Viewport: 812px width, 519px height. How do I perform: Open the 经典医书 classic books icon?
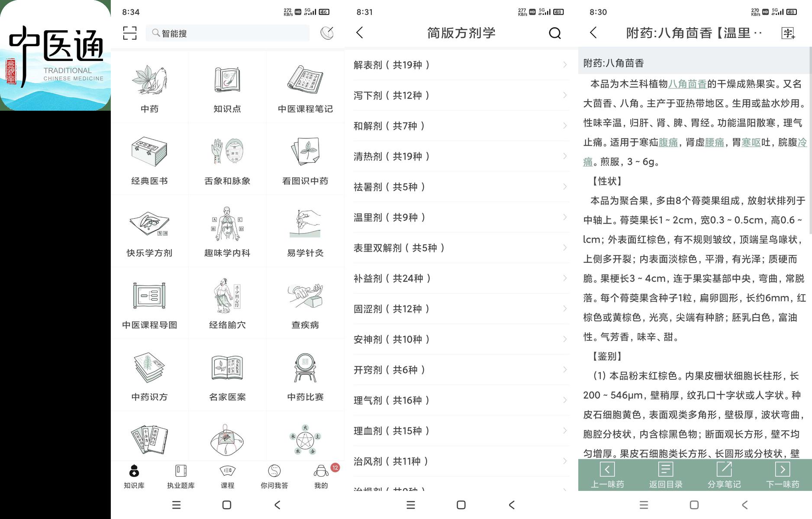(149, 151)
